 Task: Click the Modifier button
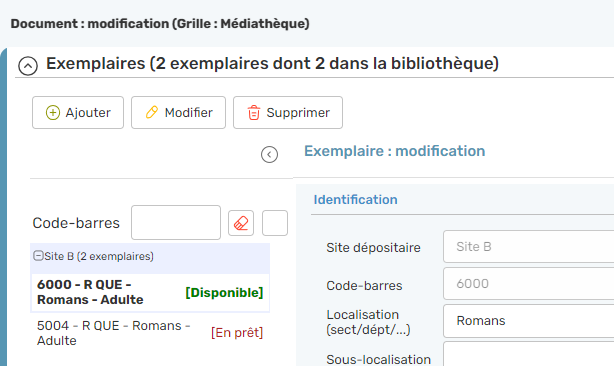179,113
